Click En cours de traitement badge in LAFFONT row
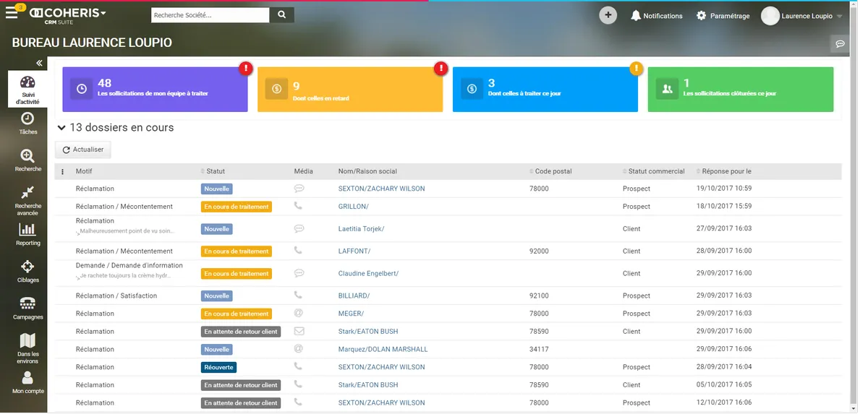Viewport: 868px width, 414px height. [236, 251]
